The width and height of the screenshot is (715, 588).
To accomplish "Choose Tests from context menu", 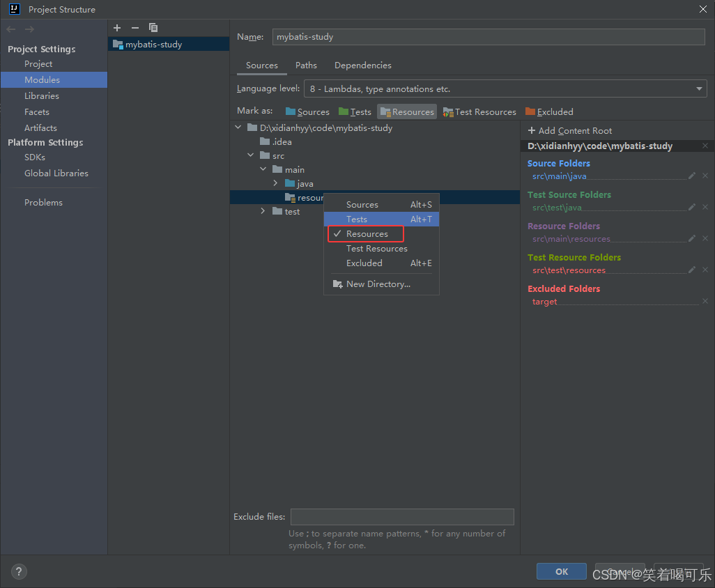I will point(381,219).
